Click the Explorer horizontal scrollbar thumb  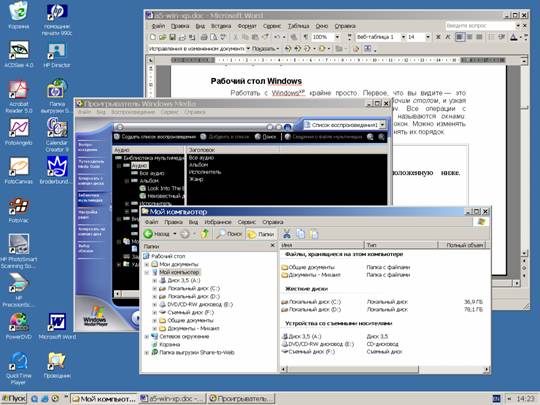(x=353, y=370)
